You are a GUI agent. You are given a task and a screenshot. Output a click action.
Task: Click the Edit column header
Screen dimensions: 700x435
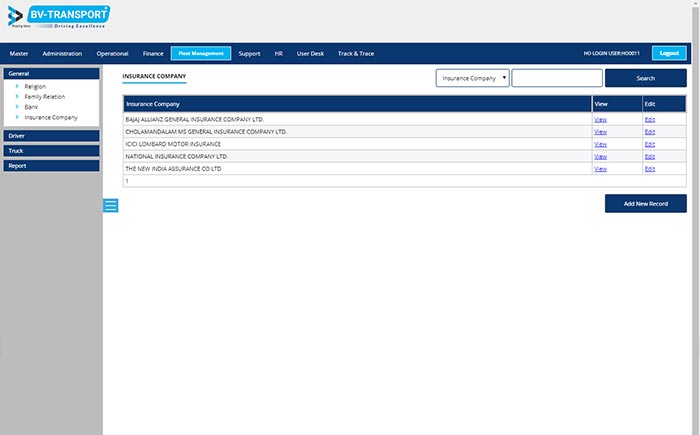pos(664,104)
